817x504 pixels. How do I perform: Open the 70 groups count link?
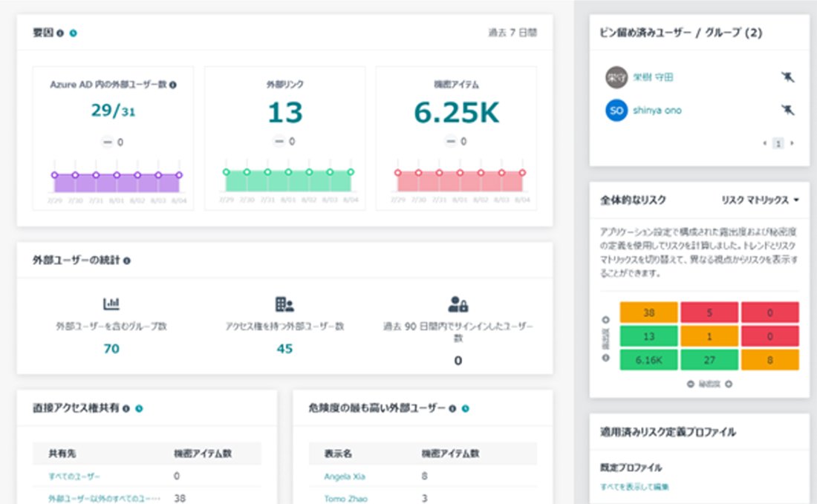click(111, 348)
